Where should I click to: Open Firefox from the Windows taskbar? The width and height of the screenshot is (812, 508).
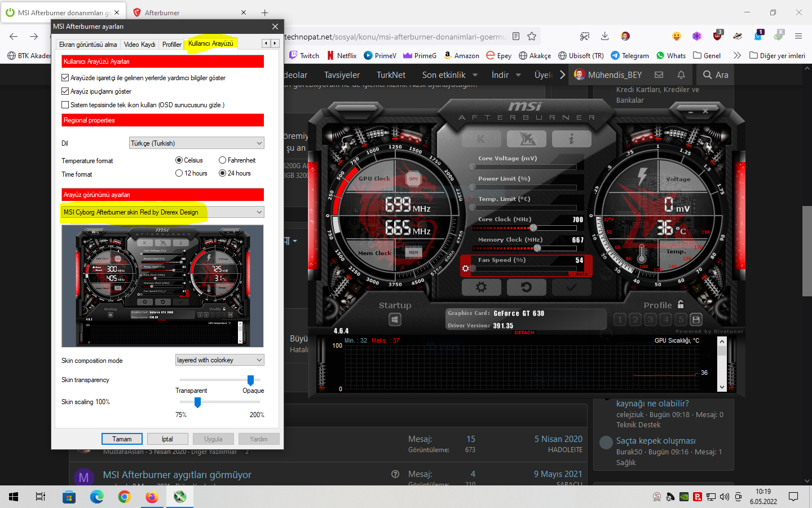pyautogui.click(x=152, y=497)
